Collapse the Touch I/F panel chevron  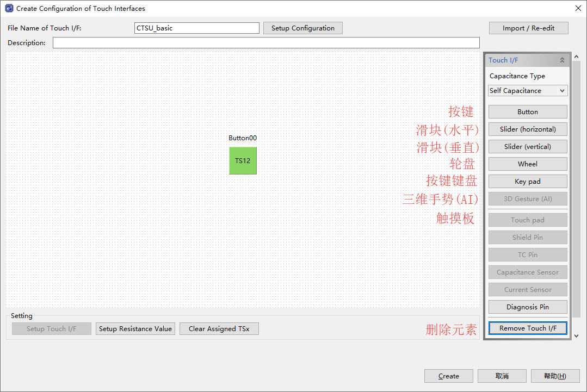tap(562, 60)
